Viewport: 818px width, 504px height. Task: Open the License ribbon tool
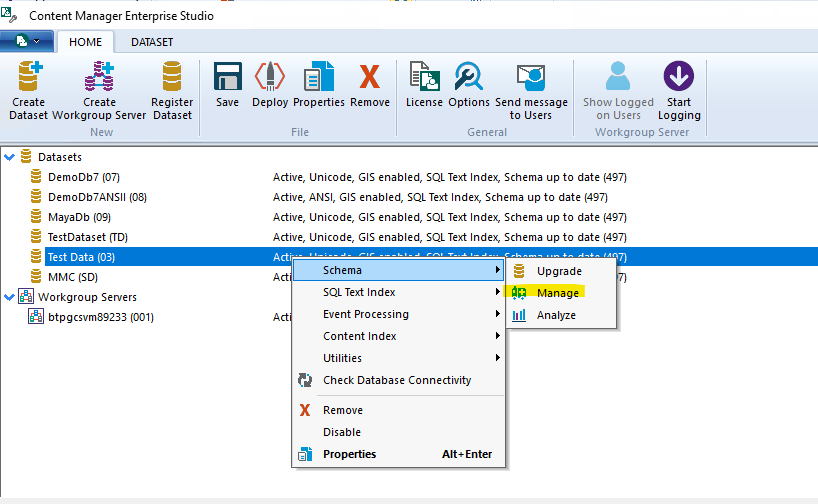tap(424, 76)
